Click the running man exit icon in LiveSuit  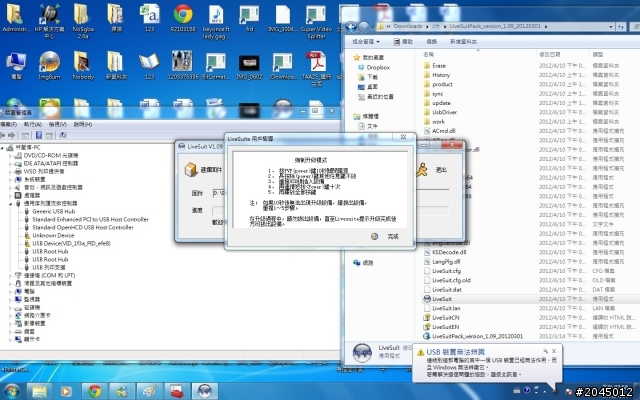(422, 169)
